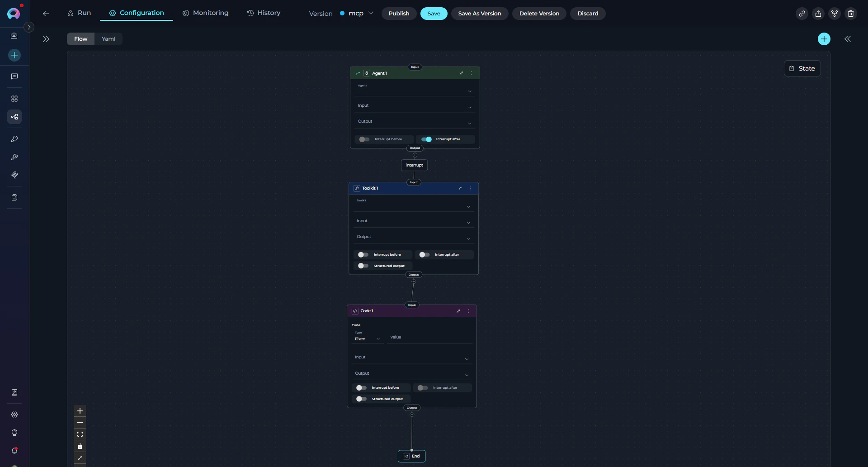Open the apps grid icon in sidebar
868x467 pixels.
pos(14,99)
